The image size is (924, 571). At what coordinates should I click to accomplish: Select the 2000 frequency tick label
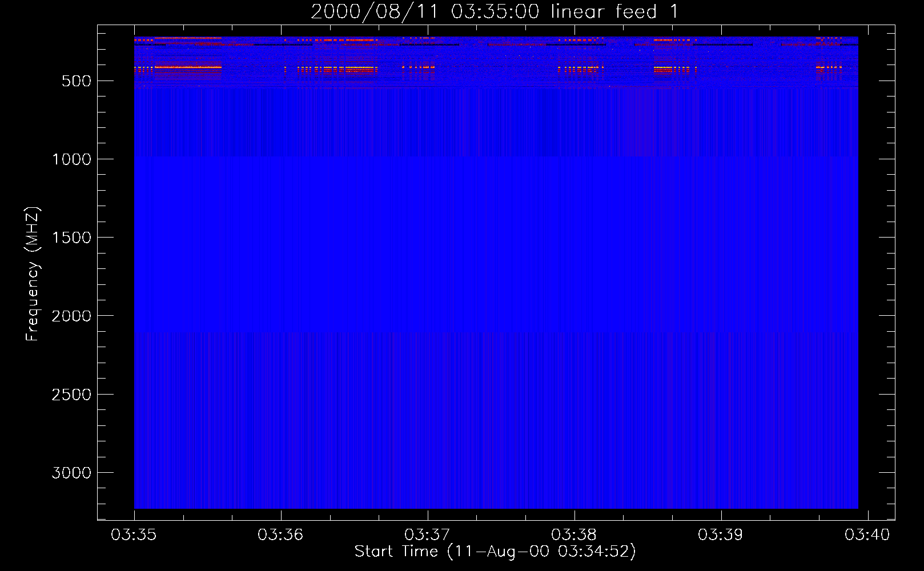click(71, 316)
